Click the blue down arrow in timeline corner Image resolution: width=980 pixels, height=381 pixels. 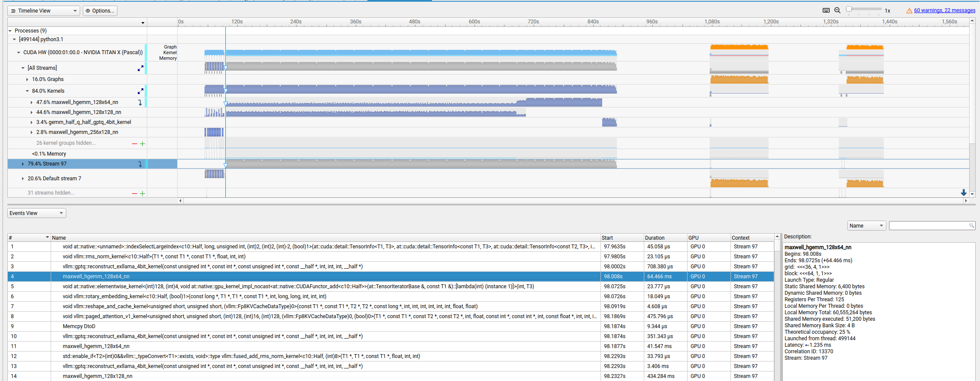tap(964, 192)
